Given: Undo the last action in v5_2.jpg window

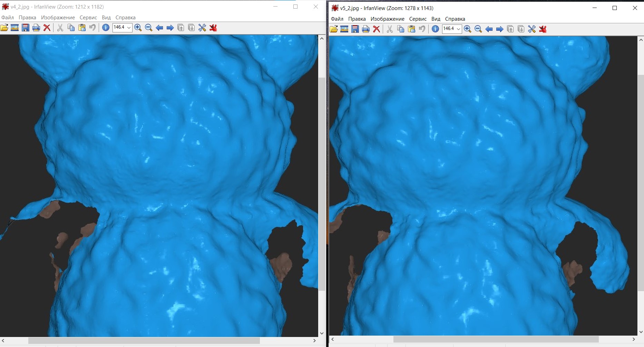Looking at the screenshot, I should 422,29.
